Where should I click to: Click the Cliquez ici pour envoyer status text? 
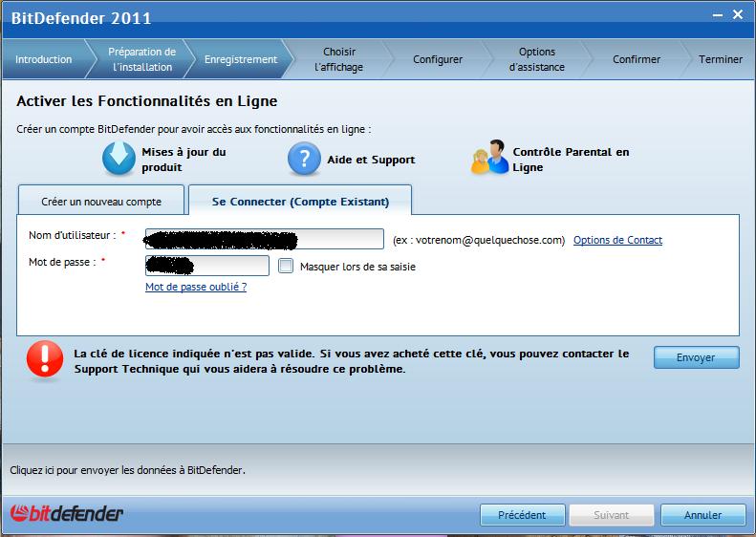(x=127, y=470)
